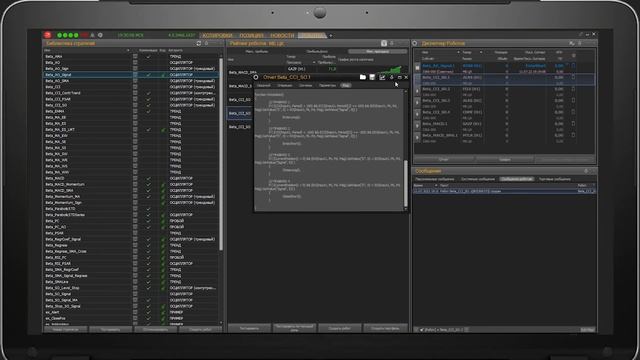Open name column filter dropdown in Диспетчер Роботов

[x=458, y=52]
